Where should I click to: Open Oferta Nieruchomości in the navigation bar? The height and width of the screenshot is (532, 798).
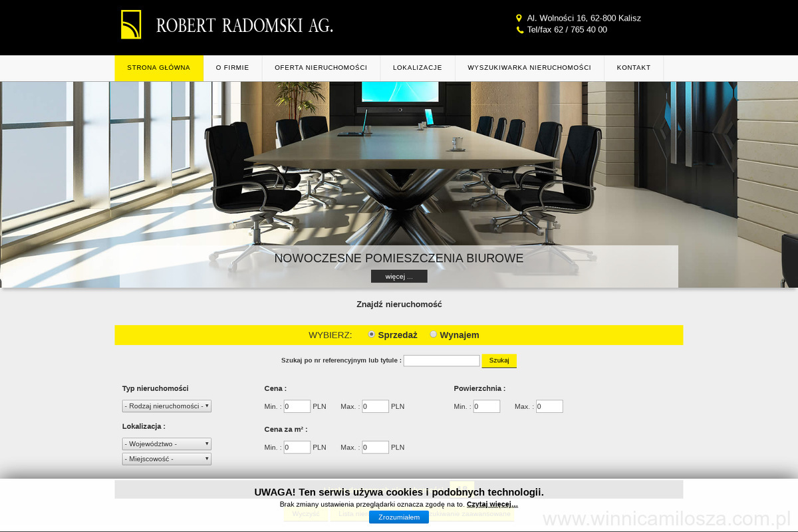coord(321,68)
